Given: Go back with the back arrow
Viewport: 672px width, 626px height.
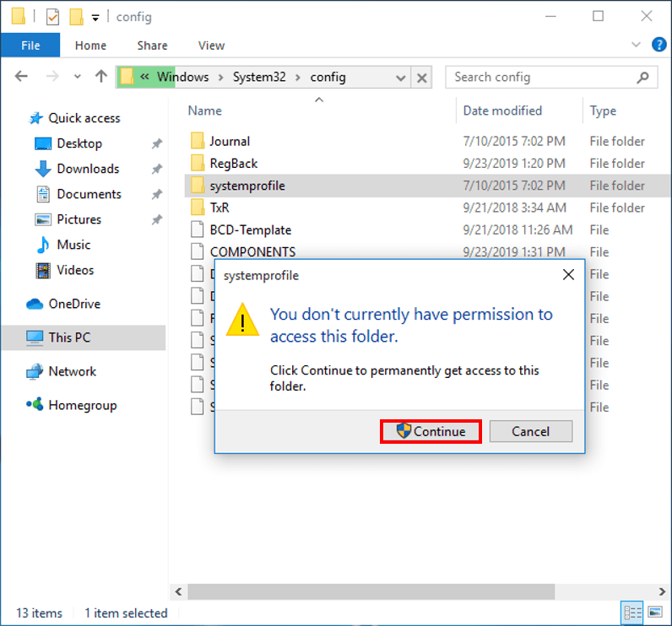Looking at the screenshot, I should coord(21,77).
